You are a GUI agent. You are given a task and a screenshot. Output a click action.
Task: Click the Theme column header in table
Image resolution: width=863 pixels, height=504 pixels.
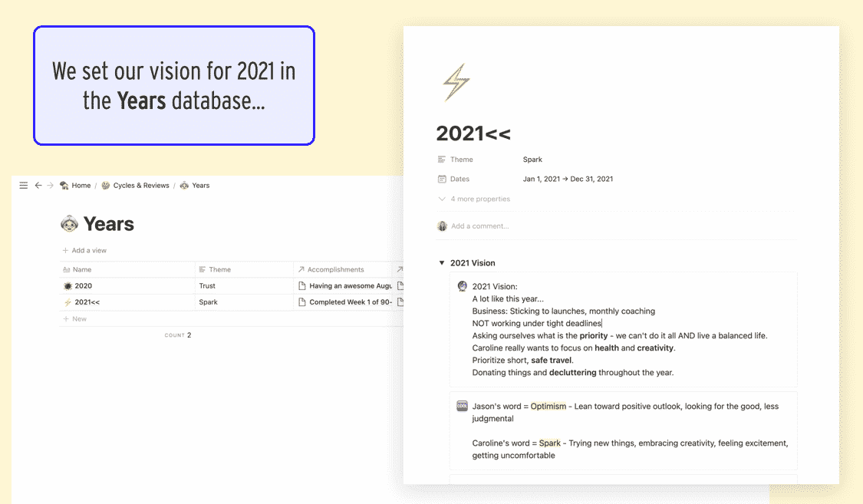[x=244, y=269]
